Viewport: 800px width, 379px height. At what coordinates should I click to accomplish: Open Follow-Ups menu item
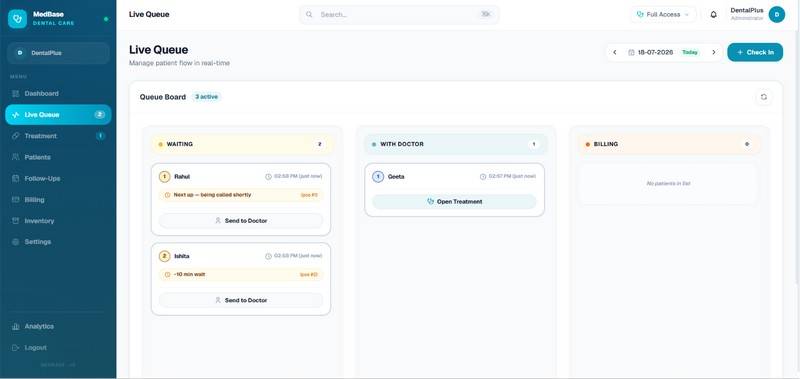pyautogui.click(x=58, y=179)
